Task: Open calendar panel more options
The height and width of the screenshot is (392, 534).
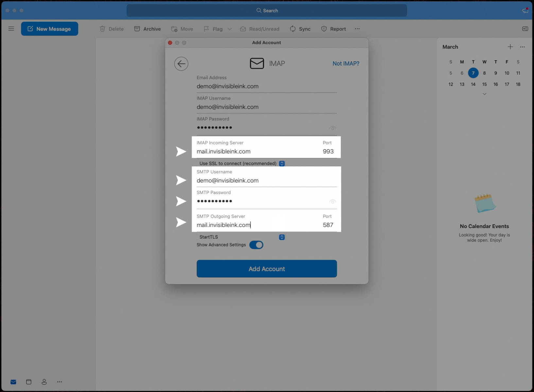Action: pyautogui.click(x=522, y=47)
